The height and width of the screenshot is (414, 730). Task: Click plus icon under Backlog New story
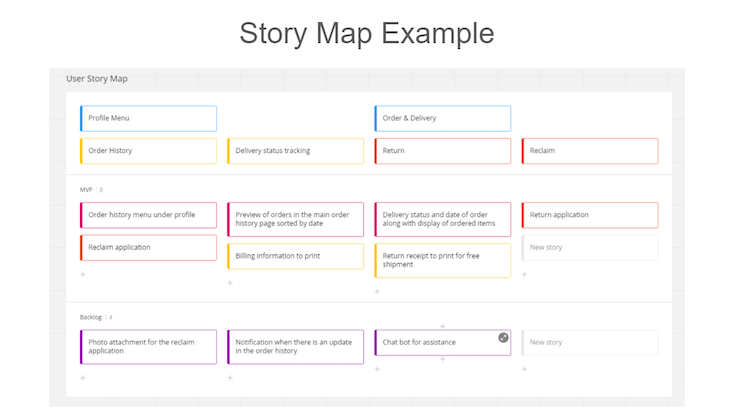coord(524,369)
